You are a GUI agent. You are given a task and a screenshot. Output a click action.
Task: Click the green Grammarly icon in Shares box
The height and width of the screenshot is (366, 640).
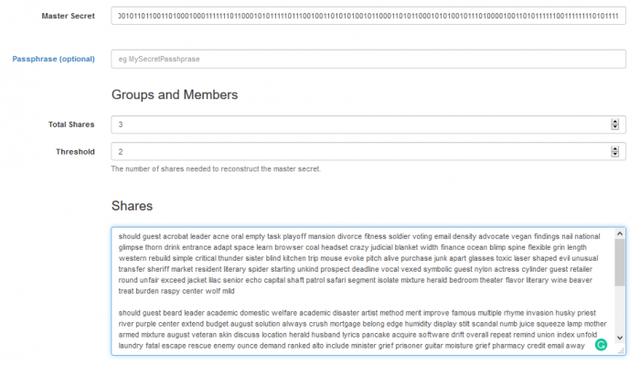coord(601,345)
